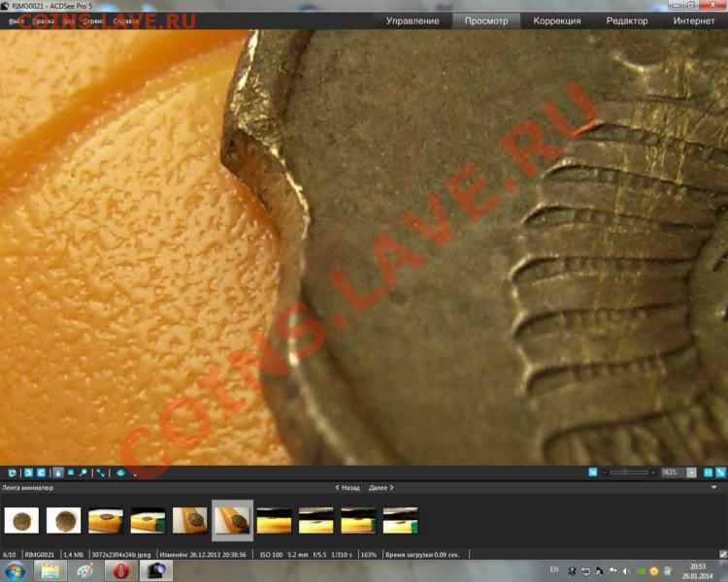Image resolution: width=728 pixels, height=582 pixels.
Task: Switch to the Коррекция mode tab
Action: pos(557,21)
